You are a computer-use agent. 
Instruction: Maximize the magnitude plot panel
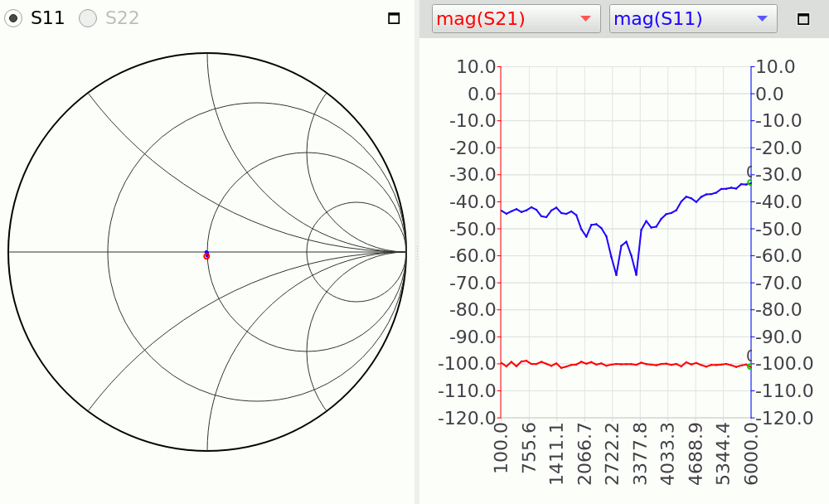802,18
